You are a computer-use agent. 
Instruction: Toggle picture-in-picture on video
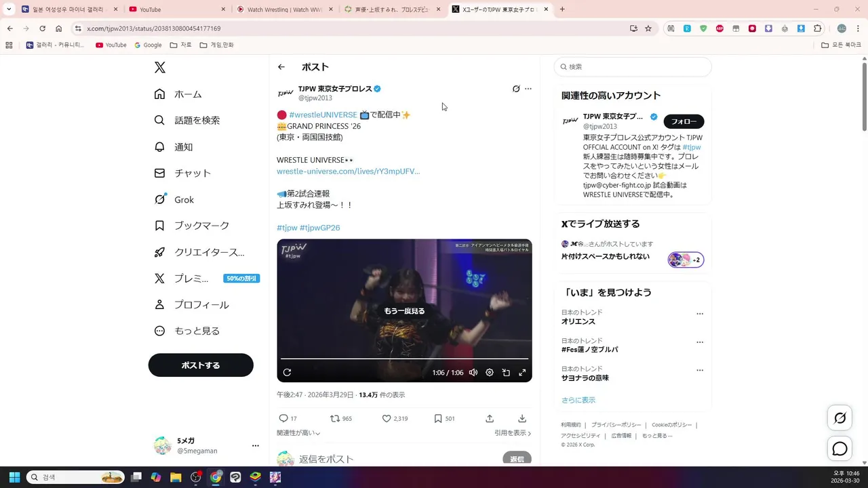tap(506, 373)
